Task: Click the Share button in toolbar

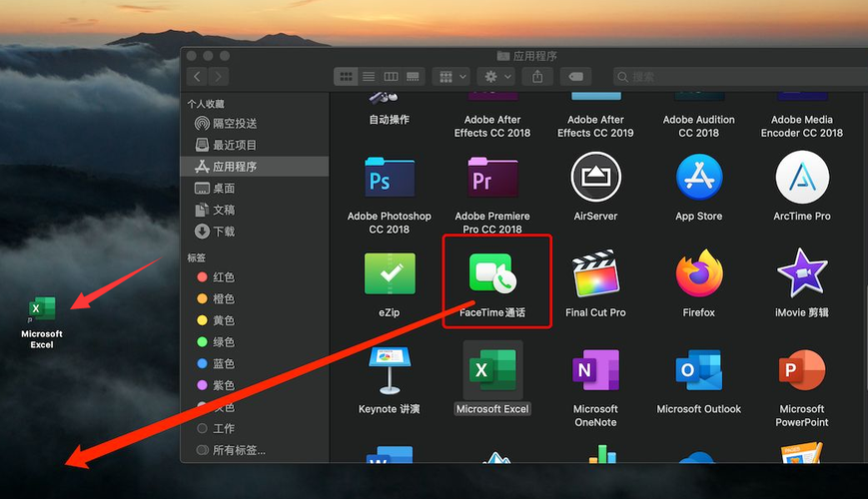Action: 537,77
